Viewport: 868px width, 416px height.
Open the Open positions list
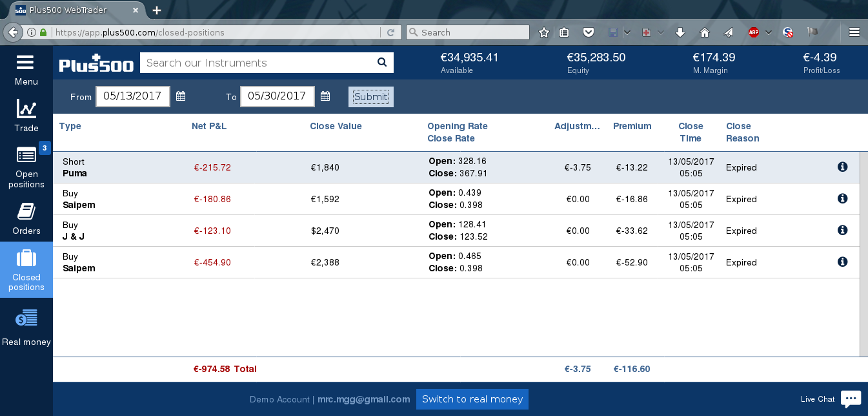26,167
